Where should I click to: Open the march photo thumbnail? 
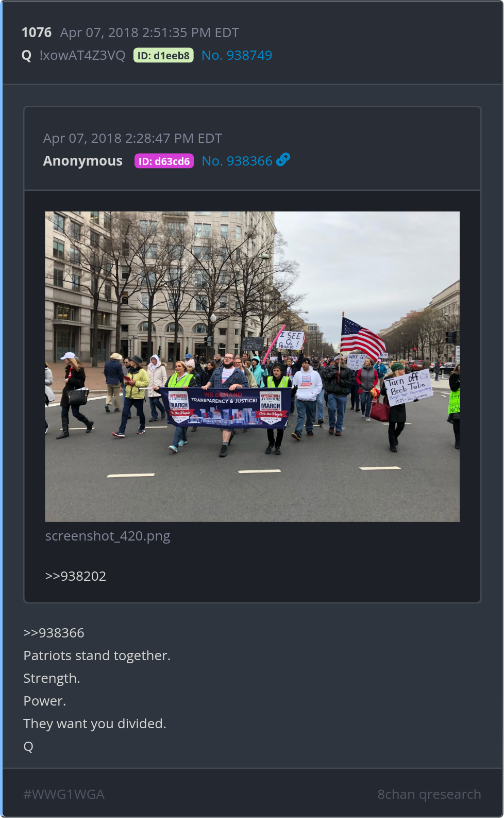[252, 367]
